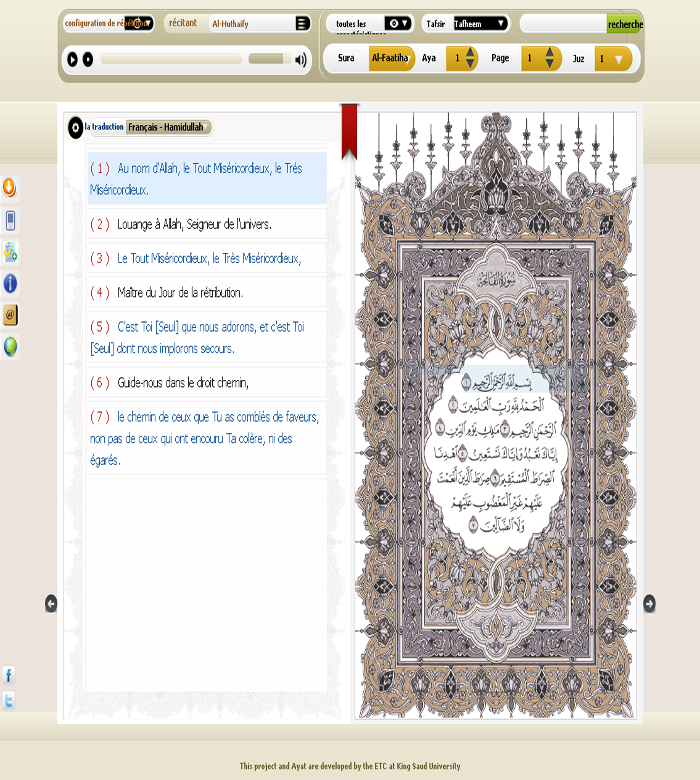Seek in the audio progress bar
700x780 pixels.
click(x=171, y=59)
